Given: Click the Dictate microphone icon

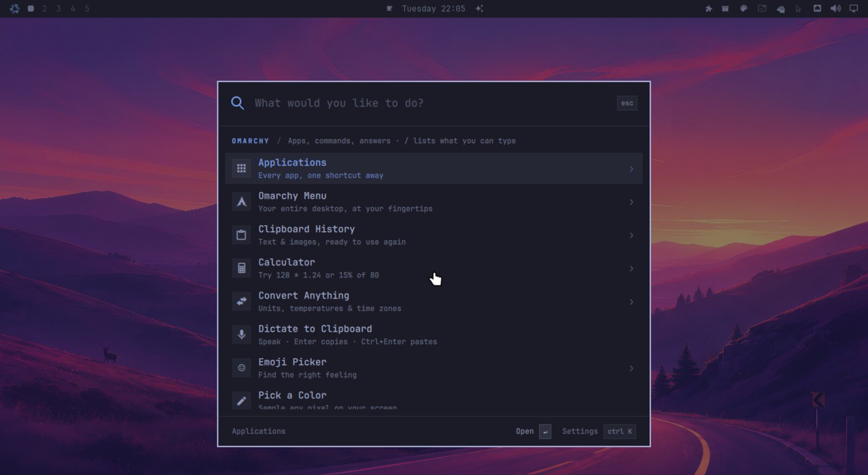Looking at the screenshot, I should (x=241, y=334).
